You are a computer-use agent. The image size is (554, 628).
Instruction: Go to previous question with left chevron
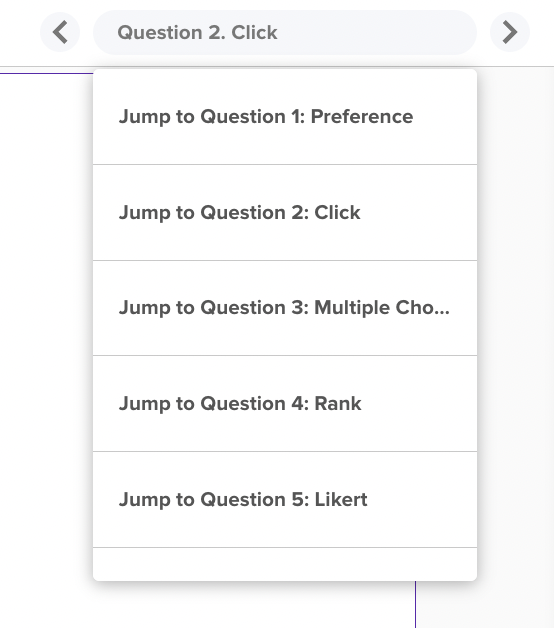point(60,32)
